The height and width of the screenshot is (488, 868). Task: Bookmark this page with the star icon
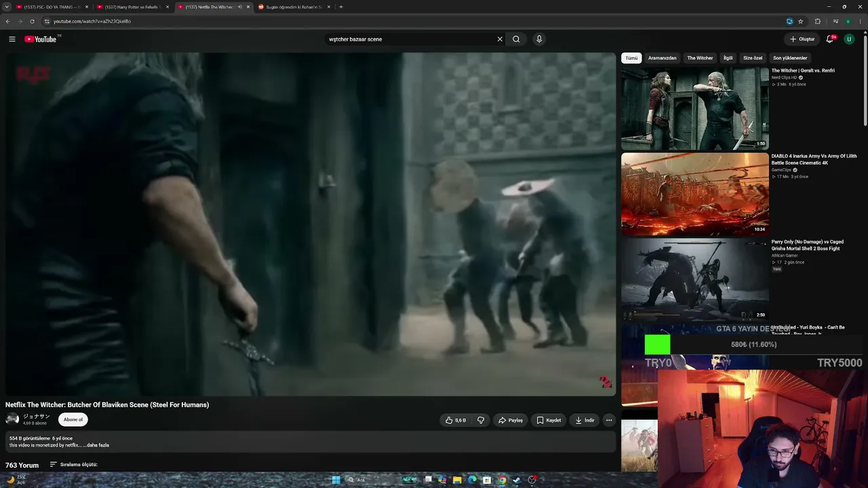click(x=801, y=21)
